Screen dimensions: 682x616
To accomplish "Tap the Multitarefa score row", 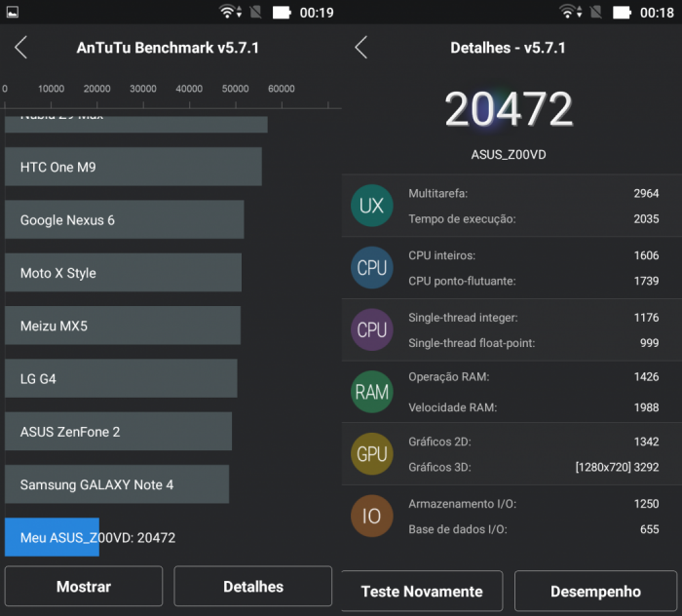I will [x=533, y=193].
